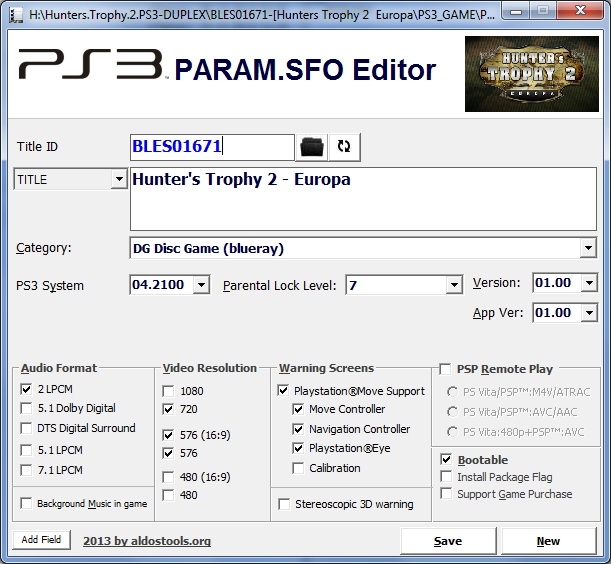Open folder browse icon next to Title ID
This screenshot has height=564, width=611.
click(x=312, y=147)
